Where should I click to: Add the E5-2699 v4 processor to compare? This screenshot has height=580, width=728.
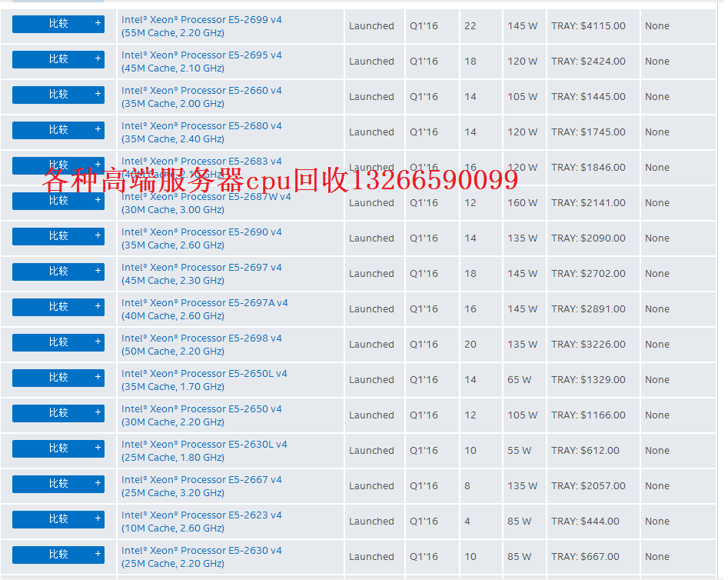pos(58,24)
